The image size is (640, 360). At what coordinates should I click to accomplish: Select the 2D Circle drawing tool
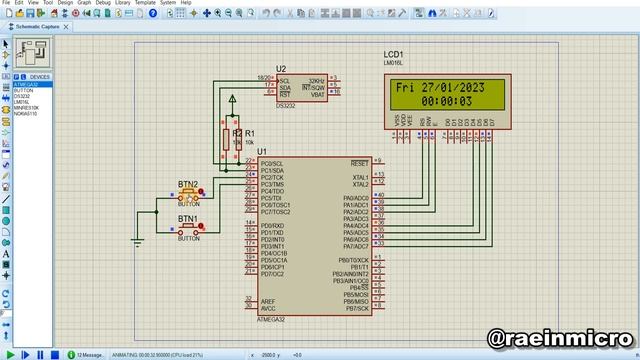point(6,221)
